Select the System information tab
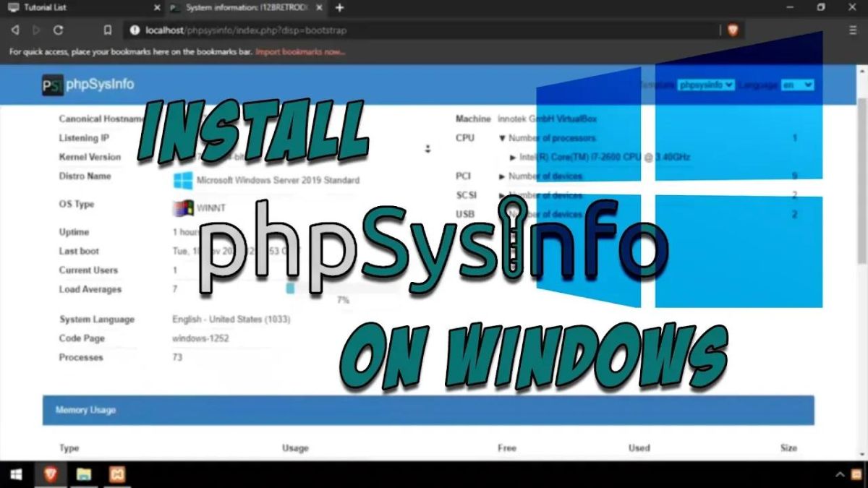 [x=246, y=7]
